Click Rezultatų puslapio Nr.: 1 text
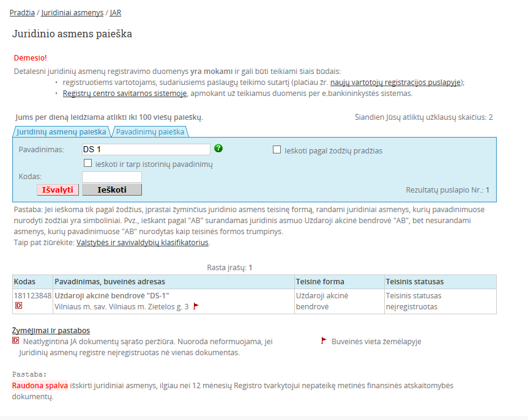528x420 pixels. 447,190
